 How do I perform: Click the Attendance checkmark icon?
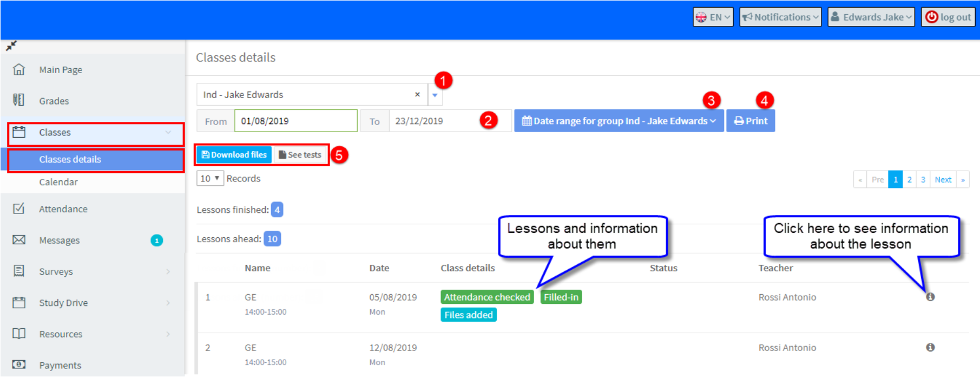click(19, 209)
